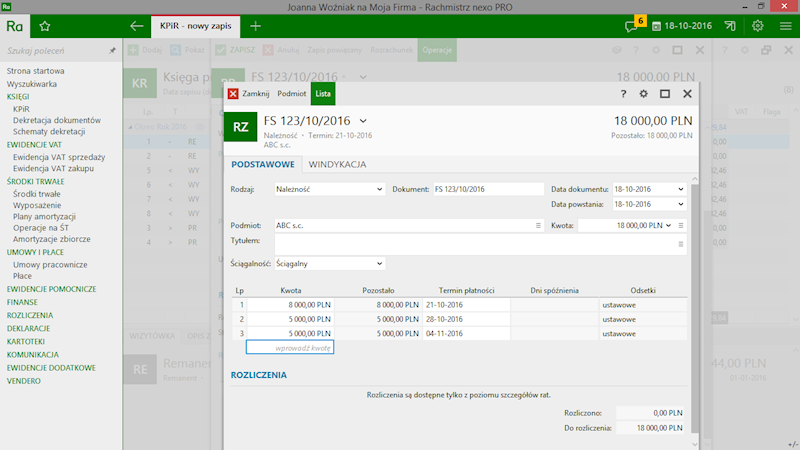Add a new tab with plus icon

pyautogui.click(x=256, y=26)
